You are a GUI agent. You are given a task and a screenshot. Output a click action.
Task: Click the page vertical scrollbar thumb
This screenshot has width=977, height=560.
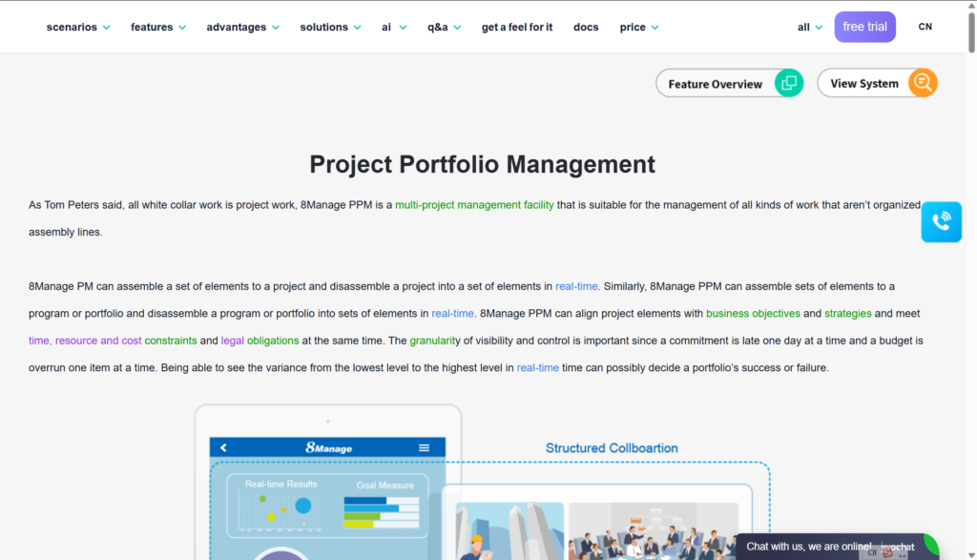(x=971, y=32)
